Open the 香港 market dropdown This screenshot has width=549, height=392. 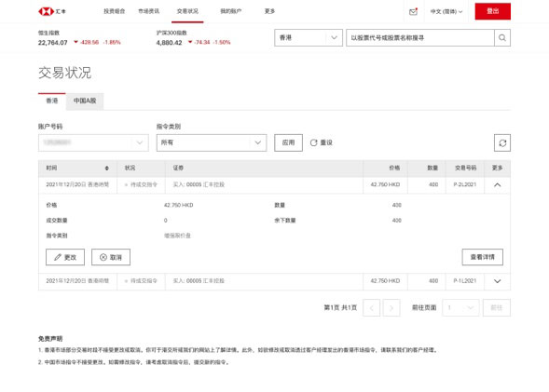(309, 38)
